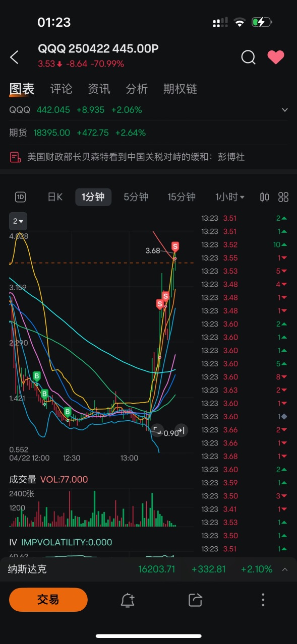This screenshot has height=644, width=297.
Task: Tap the volume bars chart area
Action: point(101,508)
